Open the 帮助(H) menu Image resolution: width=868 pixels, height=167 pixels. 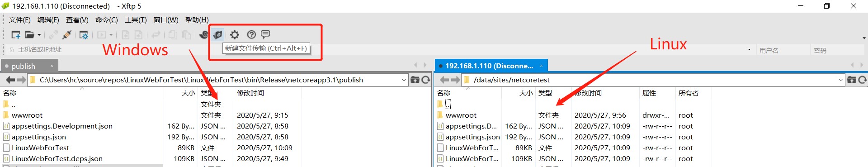tap(197, 20)
